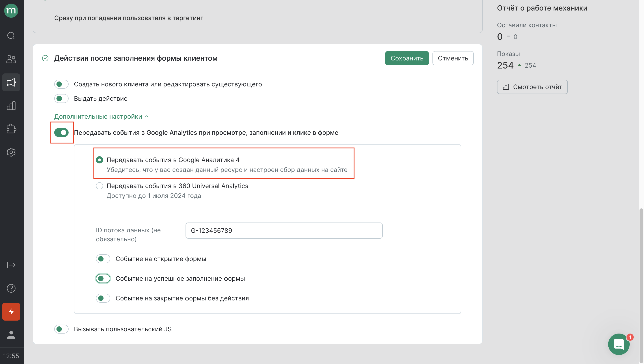Click the data stream ID input field
Image resolution: width=644 pixels, height=364 pixels.
pos(284,231)
